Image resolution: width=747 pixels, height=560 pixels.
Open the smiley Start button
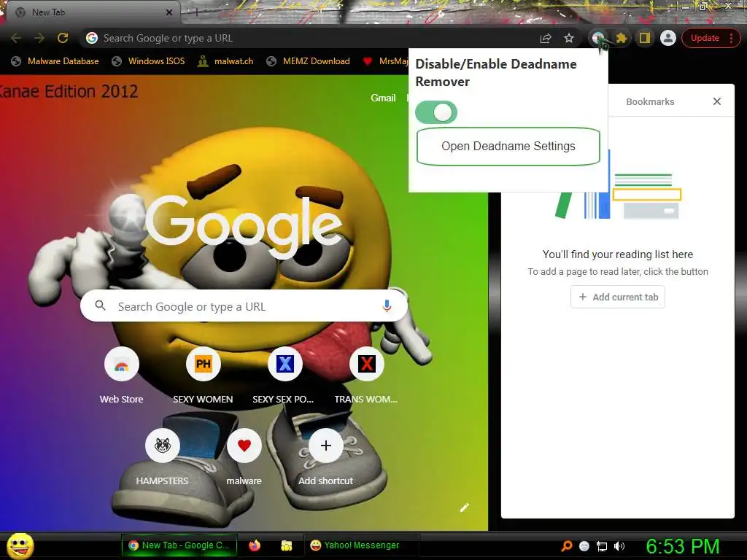pyautogui.click(x=20, y=546)
